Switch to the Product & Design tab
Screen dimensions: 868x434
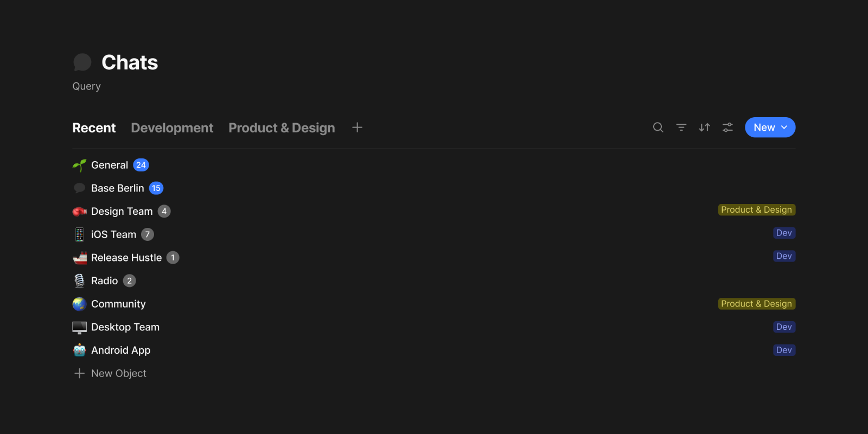(282, 128)
